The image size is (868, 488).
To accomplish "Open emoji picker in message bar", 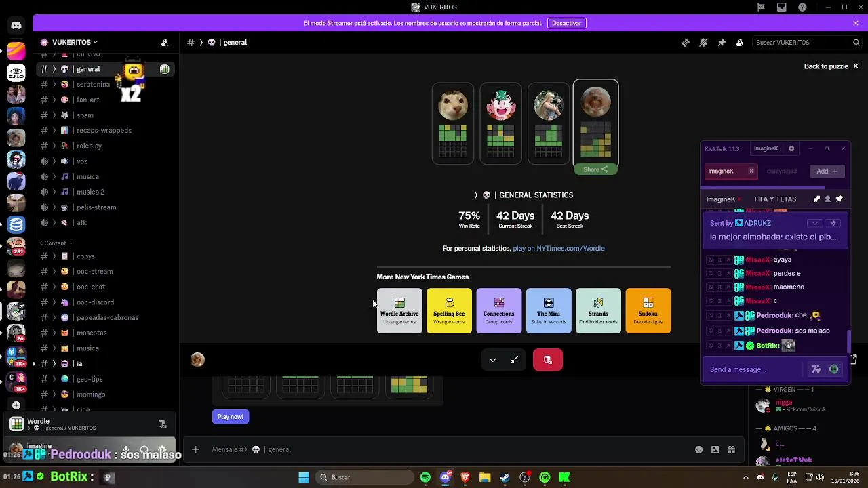I will point(698,449).
